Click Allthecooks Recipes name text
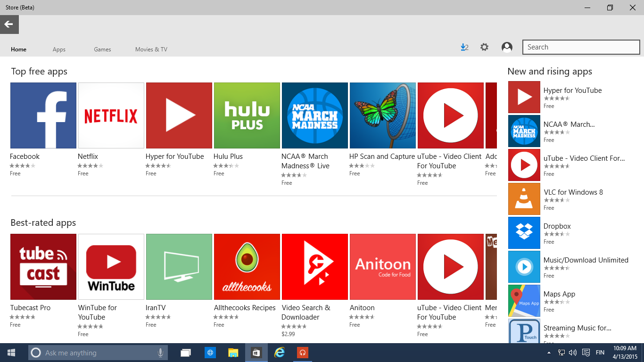The image size is (644, 362). coord(245,308)
